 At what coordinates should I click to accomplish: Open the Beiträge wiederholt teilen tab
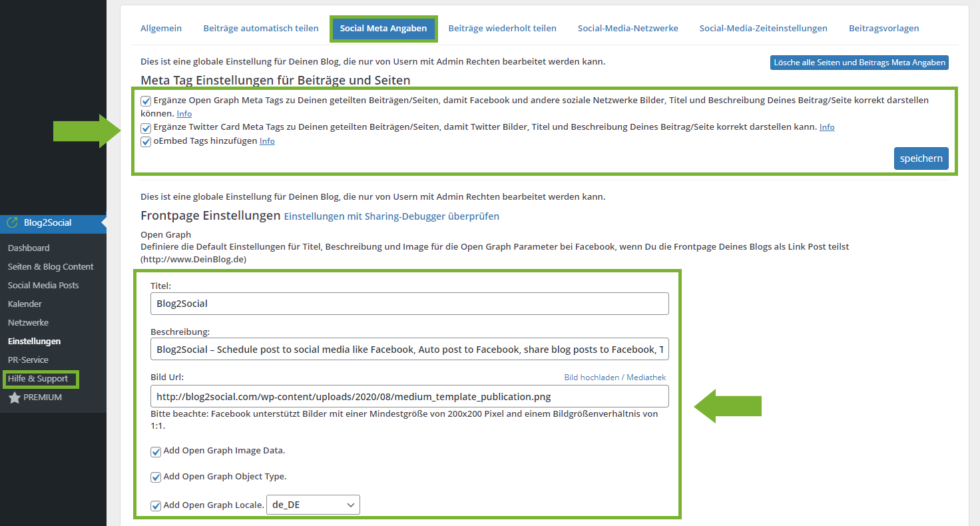(503, 29)
